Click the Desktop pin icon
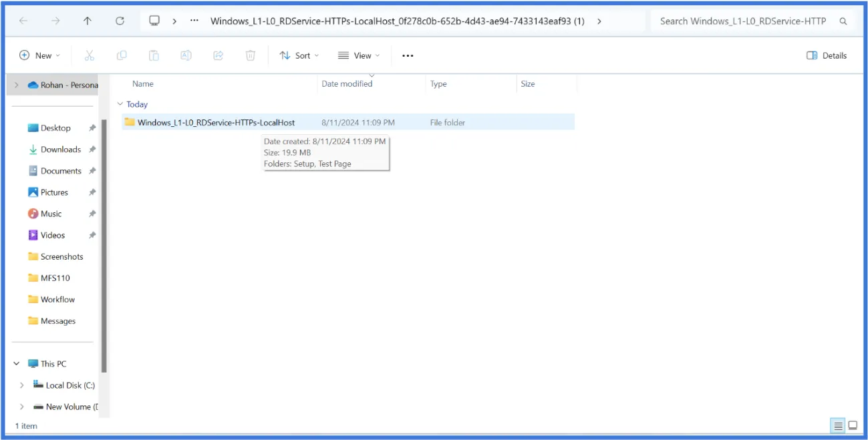Screen dimensions: 868x440 pyautogui.click(x=92, y=128)
